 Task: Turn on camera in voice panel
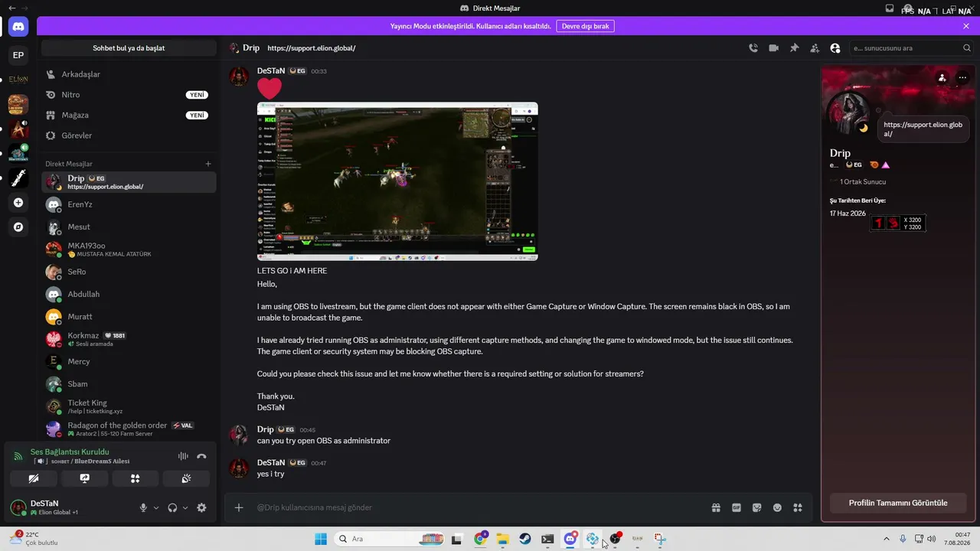[x=33, y=478]
